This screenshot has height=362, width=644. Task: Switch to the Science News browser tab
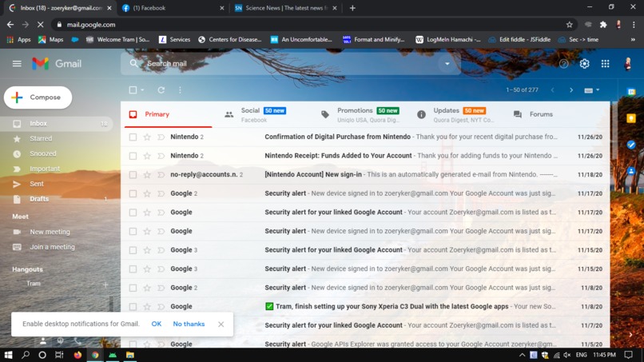pos(285,8)
